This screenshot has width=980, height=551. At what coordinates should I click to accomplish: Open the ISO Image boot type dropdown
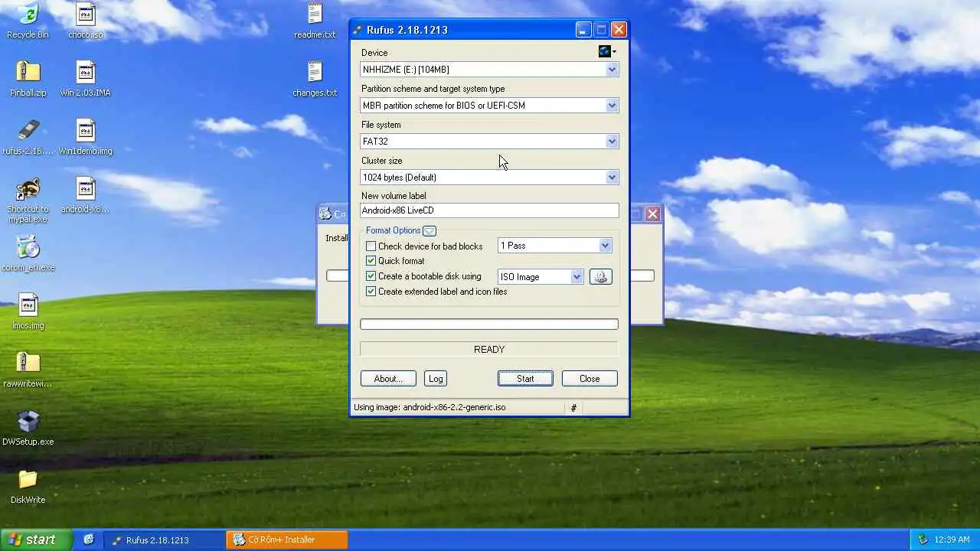click(x=577, y=277)
